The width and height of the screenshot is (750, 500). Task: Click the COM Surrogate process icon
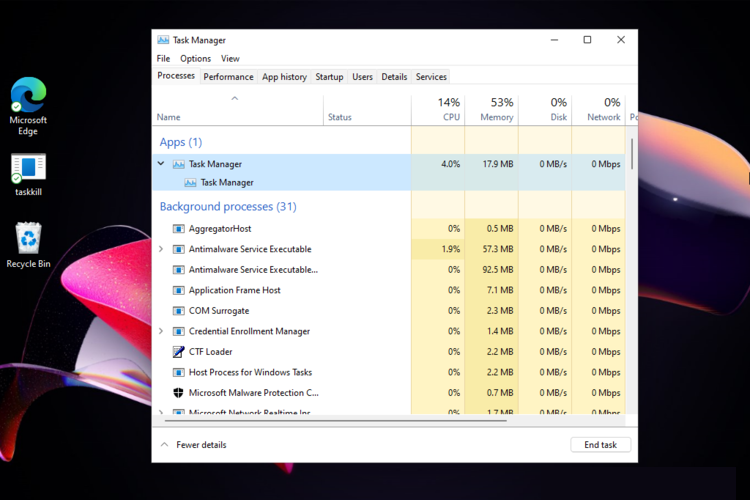[x=178, y=311]
